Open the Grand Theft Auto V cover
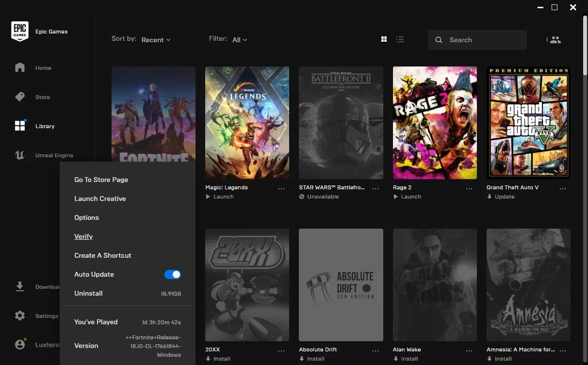Image resolution: width=588 pixels, height=365 pixels. pyautogui.click(x=528, y=123)
